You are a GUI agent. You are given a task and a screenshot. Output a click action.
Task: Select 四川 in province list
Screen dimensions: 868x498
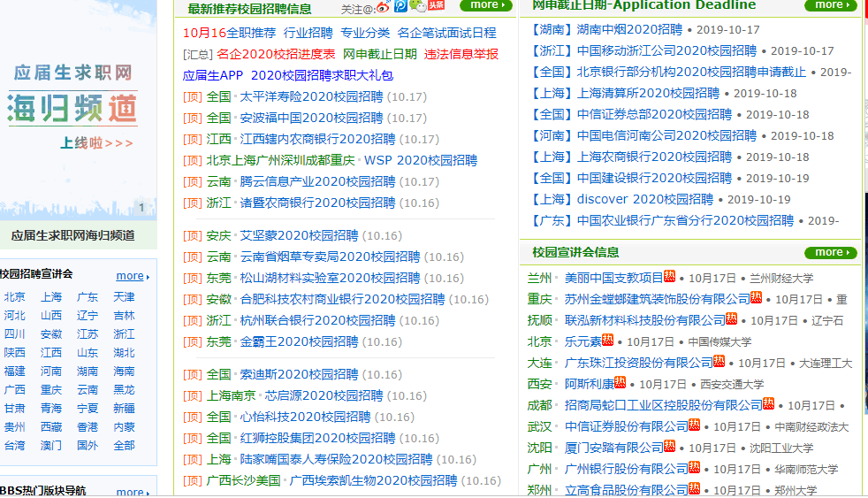click(15, 334)
